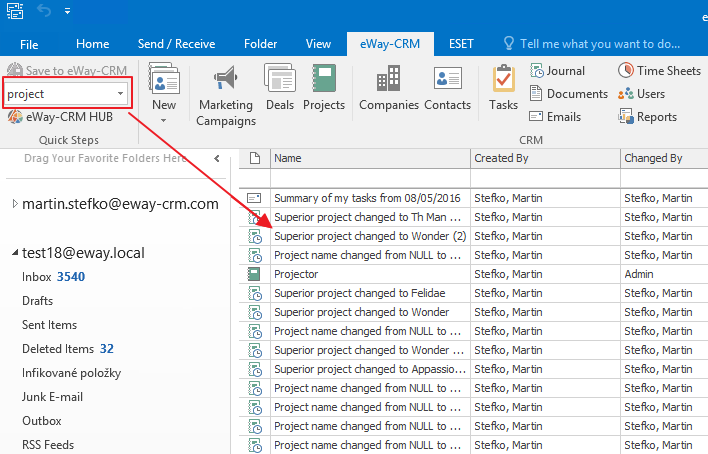
Task: Open the Reports module
Action: click(647, 117)
